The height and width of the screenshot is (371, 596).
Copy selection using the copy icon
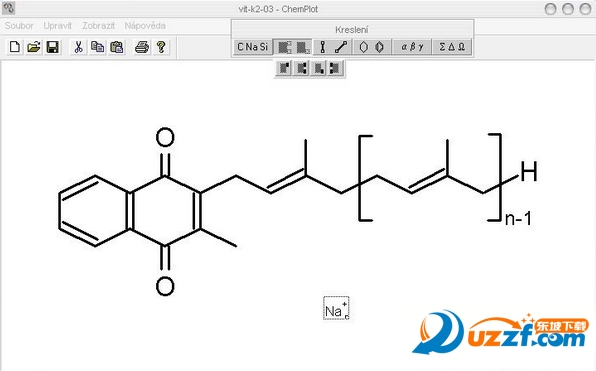pyautogui.click(x=97, y=47)
